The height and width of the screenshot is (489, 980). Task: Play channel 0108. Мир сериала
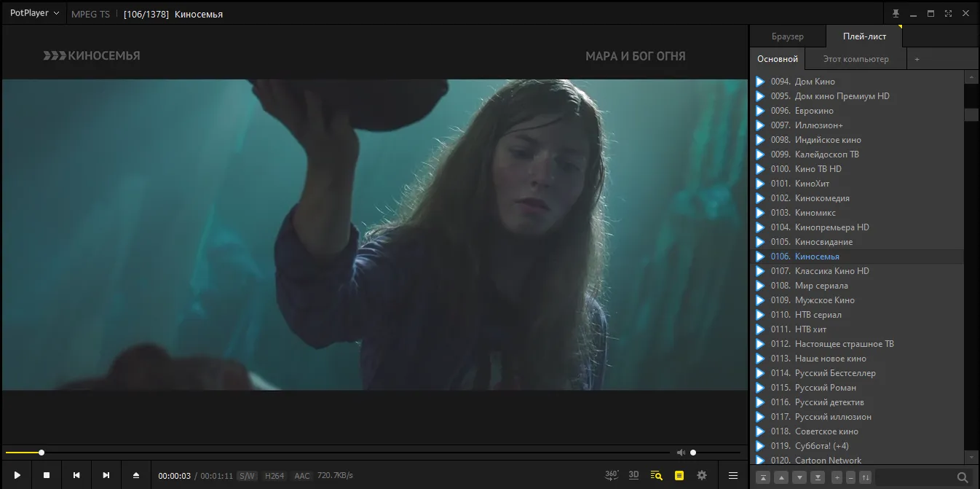(x=856, y=286)
